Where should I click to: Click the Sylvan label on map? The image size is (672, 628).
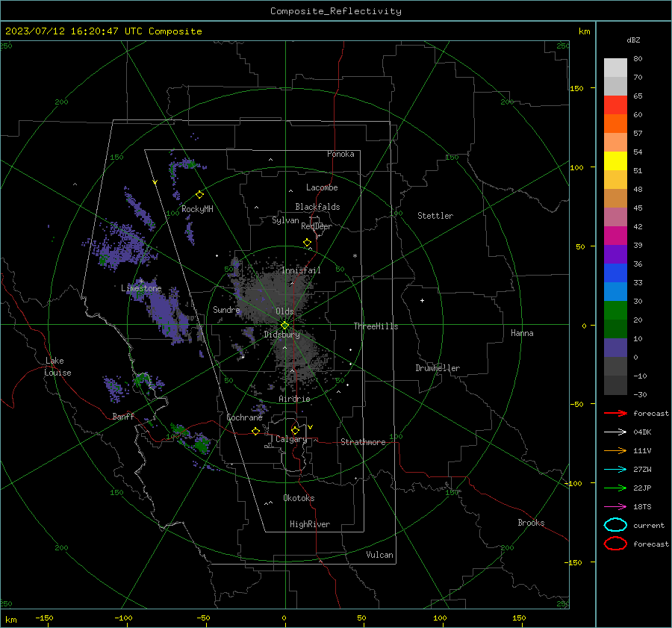pyautogui.click(x=285, y=220)
